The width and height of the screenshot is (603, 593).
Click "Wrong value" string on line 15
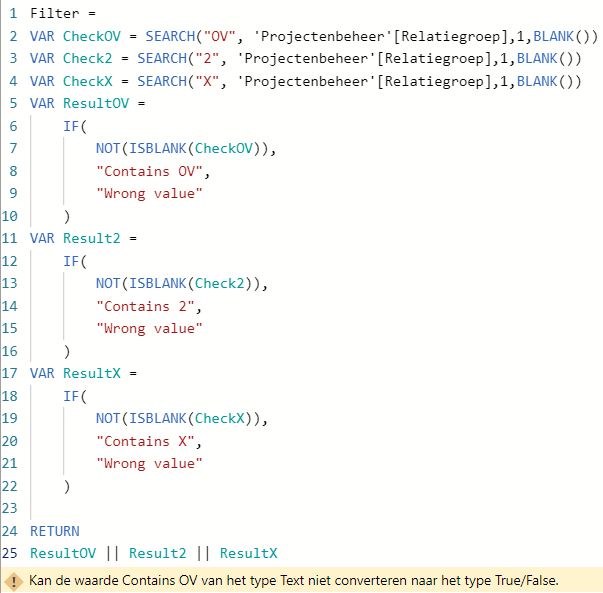point(149,328)
